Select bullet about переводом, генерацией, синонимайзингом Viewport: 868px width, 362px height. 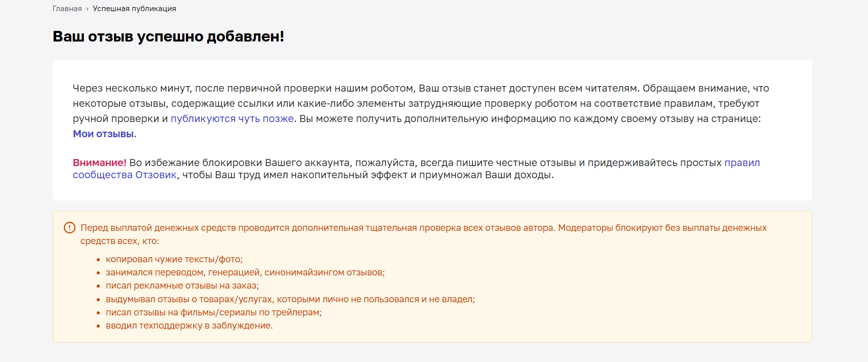pyautogui.click(x=245, y=272)
